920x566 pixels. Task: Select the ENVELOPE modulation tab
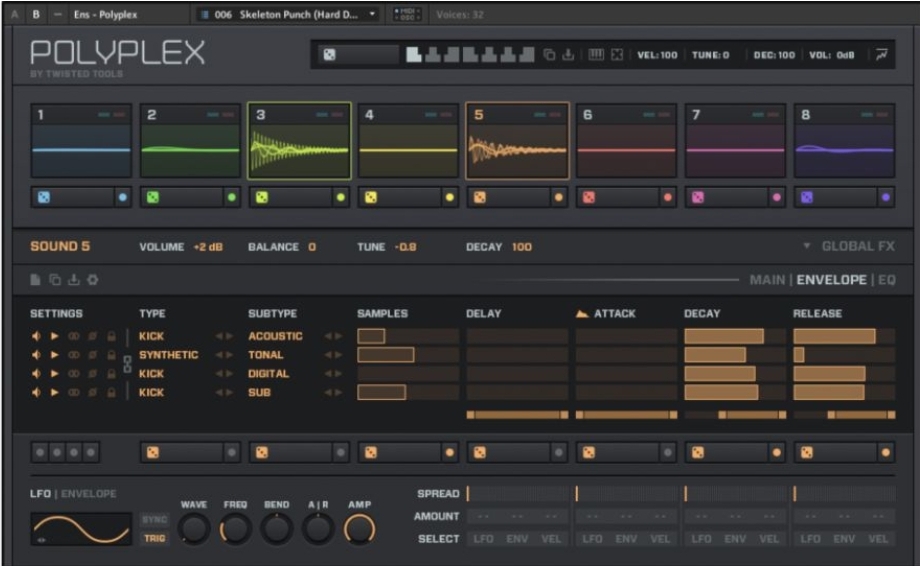coord(89,494)
